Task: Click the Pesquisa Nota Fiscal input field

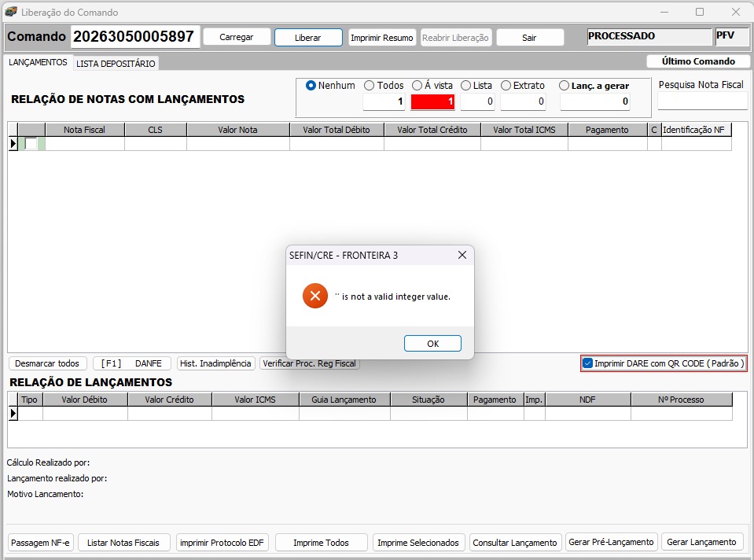Action: [701, 101]
